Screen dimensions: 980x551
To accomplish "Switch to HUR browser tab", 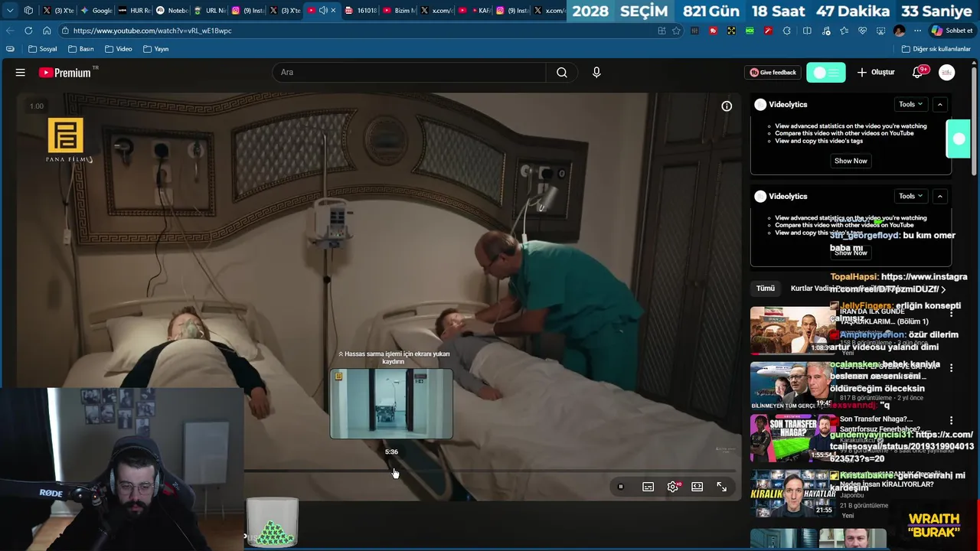I will click(135, 11).
